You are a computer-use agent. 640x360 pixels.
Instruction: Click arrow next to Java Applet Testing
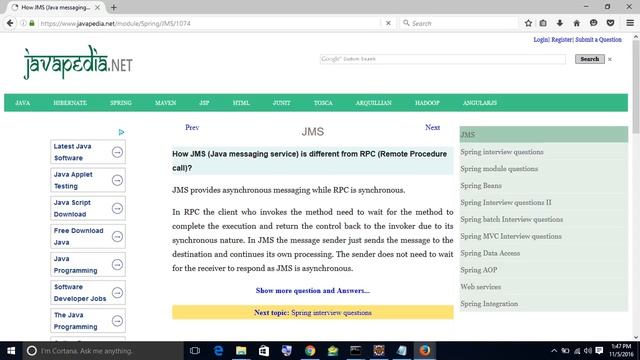[x=117, y=180]
